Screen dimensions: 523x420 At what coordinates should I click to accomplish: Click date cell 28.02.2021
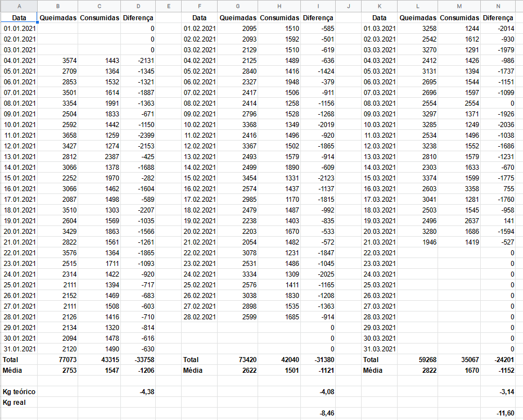pos(200,317)
